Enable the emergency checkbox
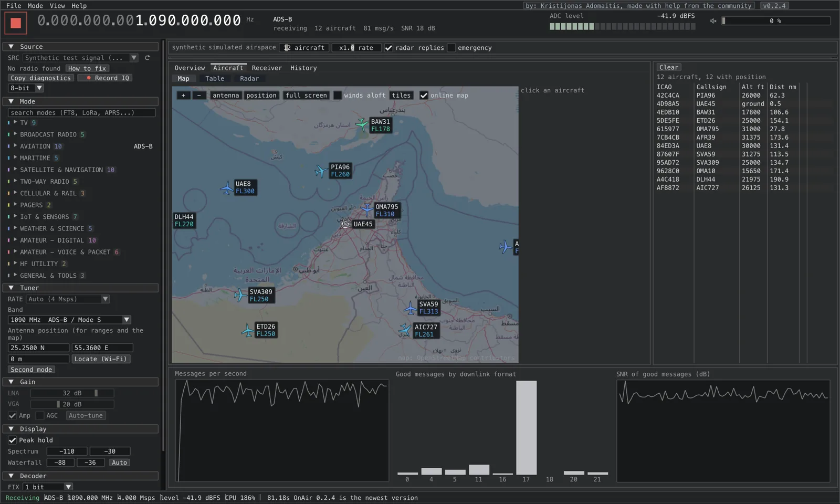Screen dimensions: 840x504 coord(451,48)
